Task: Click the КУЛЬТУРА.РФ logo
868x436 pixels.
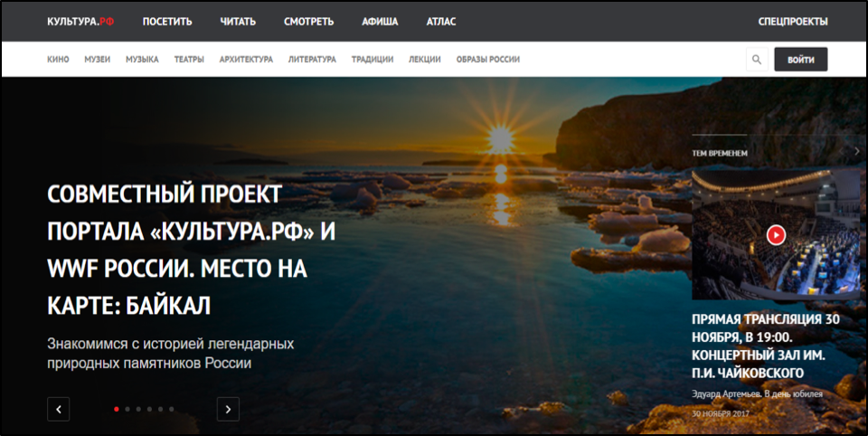Action: (x=80, y=21)
